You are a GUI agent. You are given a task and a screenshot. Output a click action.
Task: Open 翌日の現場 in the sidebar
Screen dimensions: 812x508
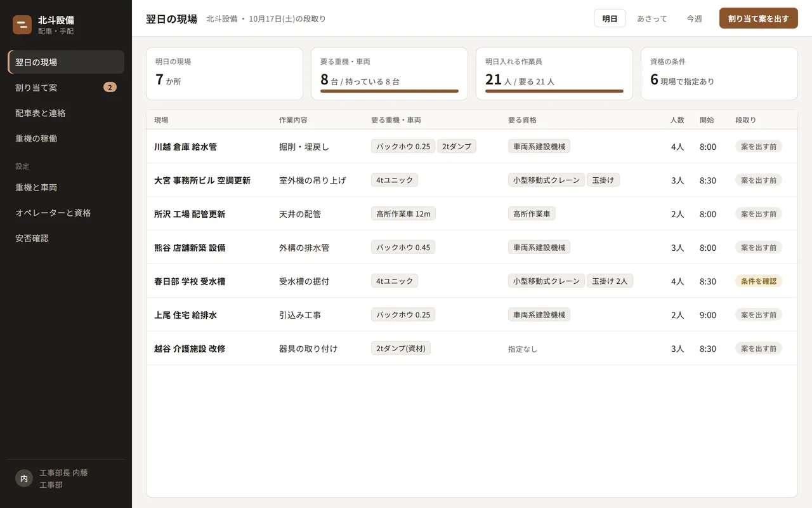(66, 62)
